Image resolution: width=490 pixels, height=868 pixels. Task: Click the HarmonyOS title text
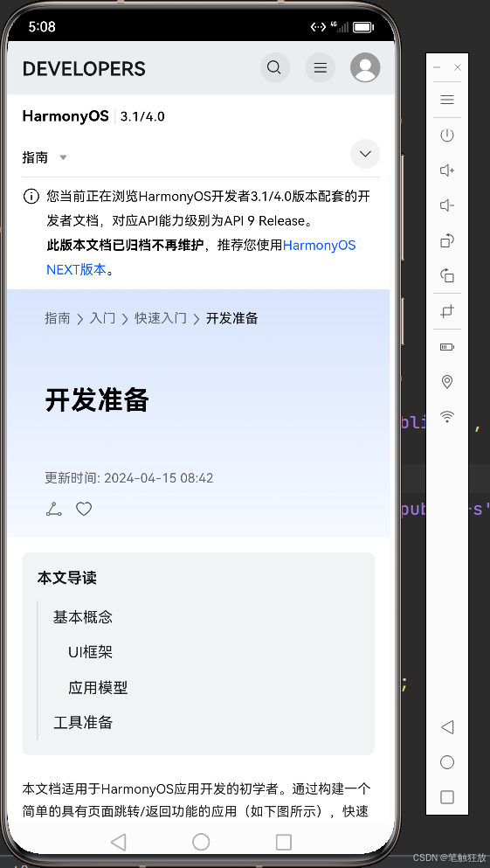tap(66, 116)
